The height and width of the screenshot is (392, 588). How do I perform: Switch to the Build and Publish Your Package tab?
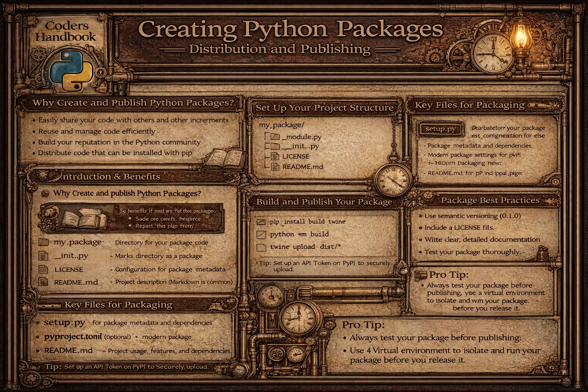coord(323,202)
